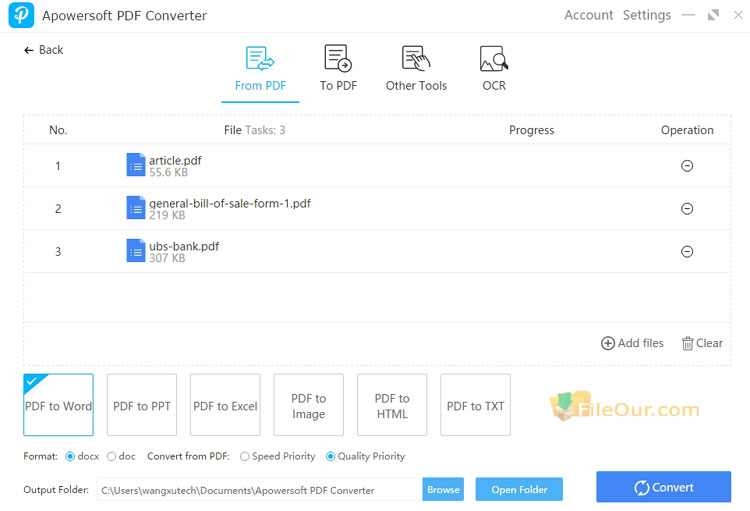Open Settings in title bar
The width and height of the screenshot is (750, 511).
point(647,15)
